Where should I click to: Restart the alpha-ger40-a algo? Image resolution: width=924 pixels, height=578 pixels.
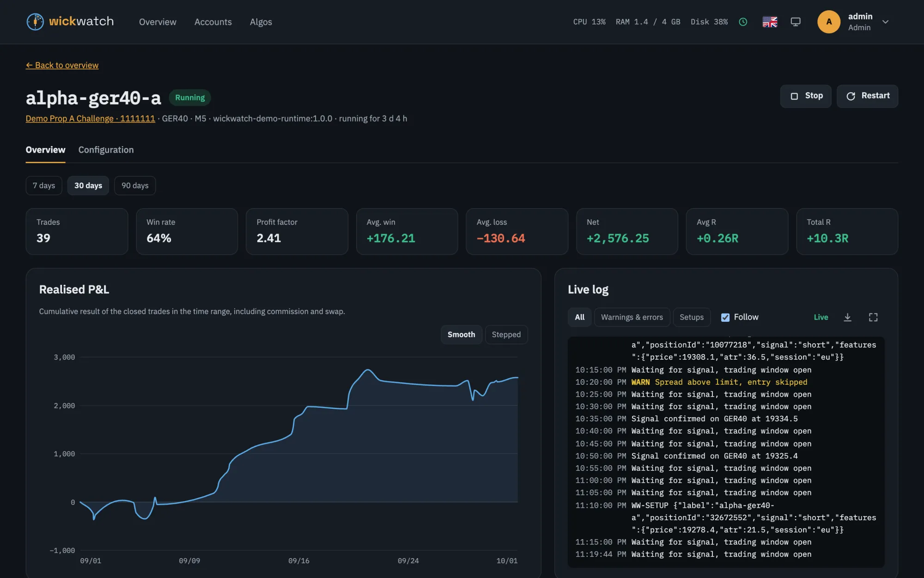point(867,96)
